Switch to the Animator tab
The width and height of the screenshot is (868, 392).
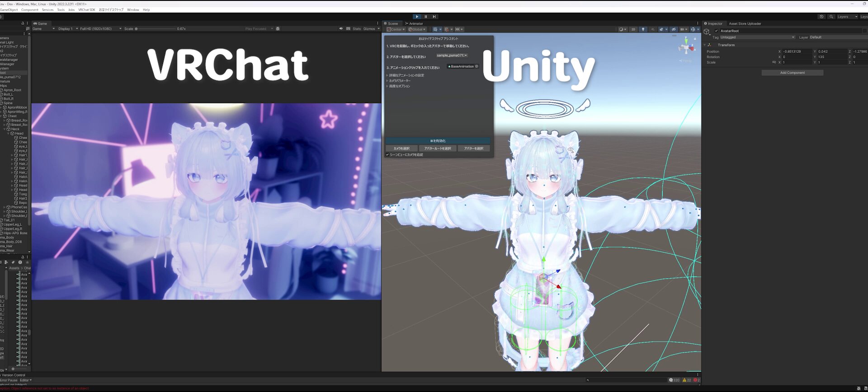pos(414,23)
